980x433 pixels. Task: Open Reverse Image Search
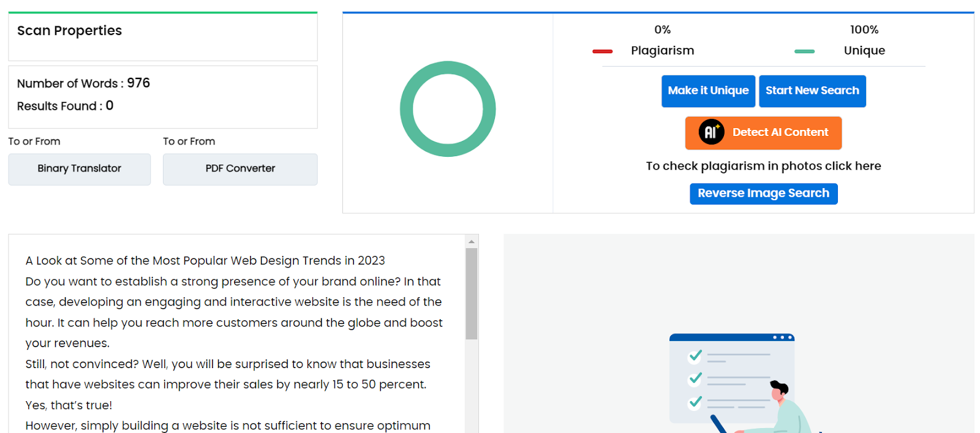tap(763, 194)
